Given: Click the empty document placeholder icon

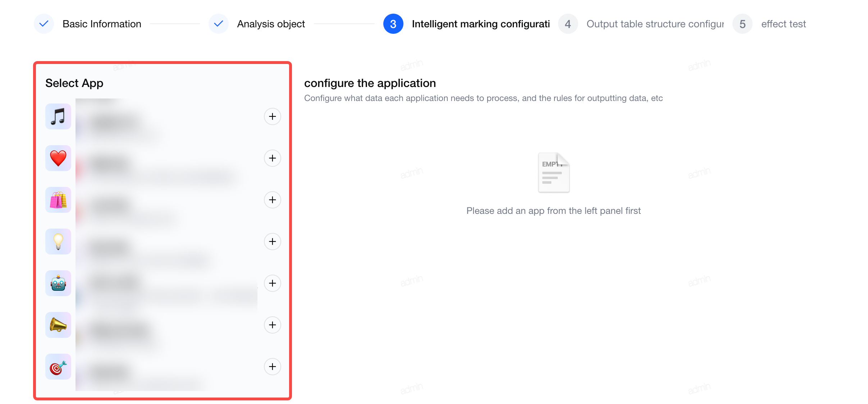Looking at the screenshot, I should coord(554,173).
